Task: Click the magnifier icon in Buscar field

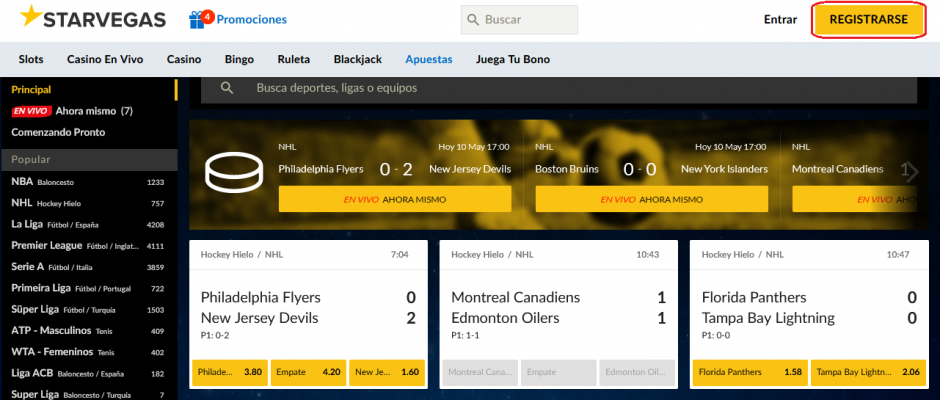Action: pos(474,20)
